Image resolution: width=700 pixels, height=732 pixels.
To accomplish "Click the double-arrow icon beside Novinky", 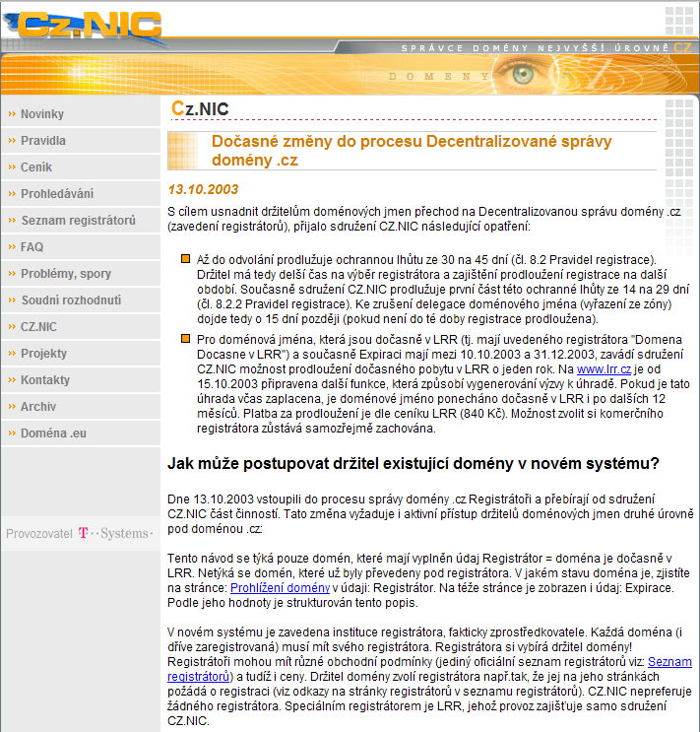I will (x=12, y=114).
